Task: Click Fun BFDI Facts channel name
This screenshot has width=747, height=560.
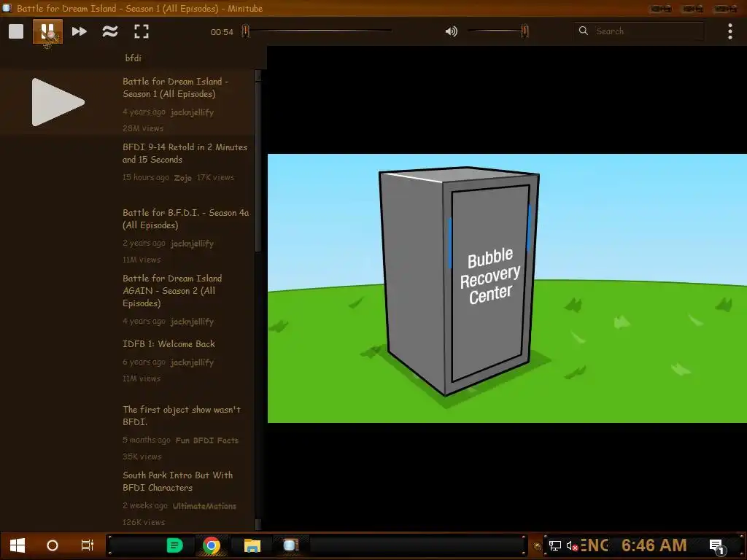Action: pyautogui.click(x=206, y=440)
